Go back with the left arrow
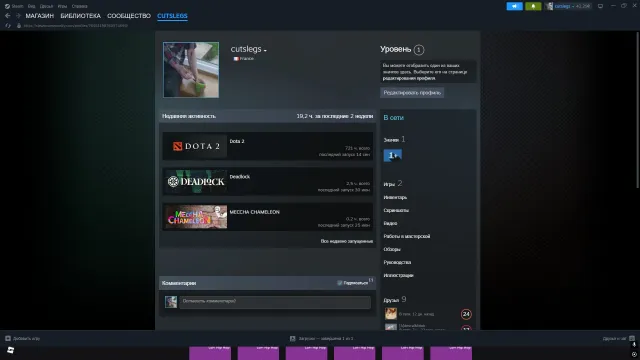Viewport: 640px width, 360px height. (x=8, y=16)
